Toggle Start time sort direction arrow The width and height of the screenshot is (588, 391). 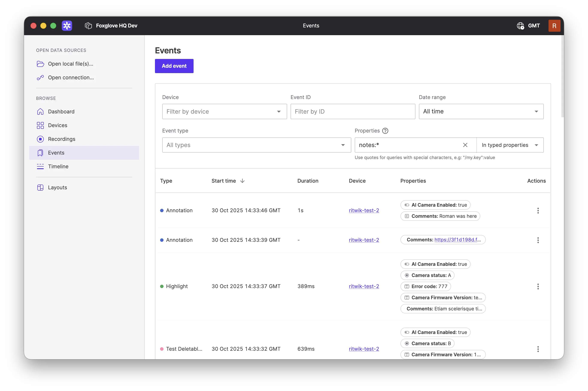pos(242,181)
